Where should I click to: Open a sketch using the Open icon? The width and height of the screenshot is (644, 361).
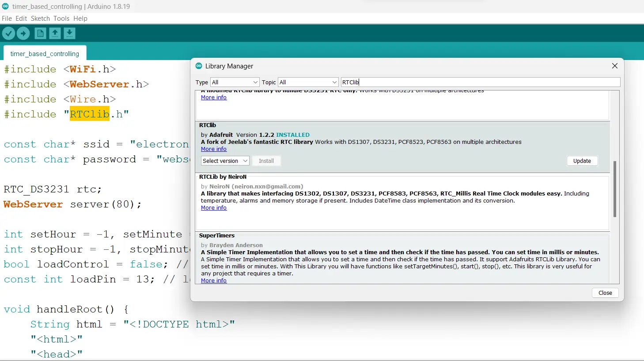coord(55,33)
